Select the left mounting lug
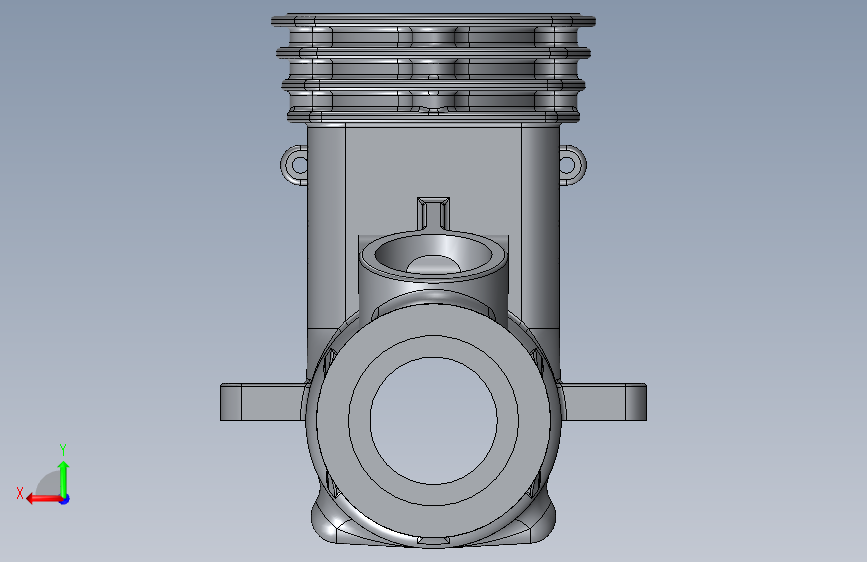Viewport: 867px width, 562px height. click(262, 402)
